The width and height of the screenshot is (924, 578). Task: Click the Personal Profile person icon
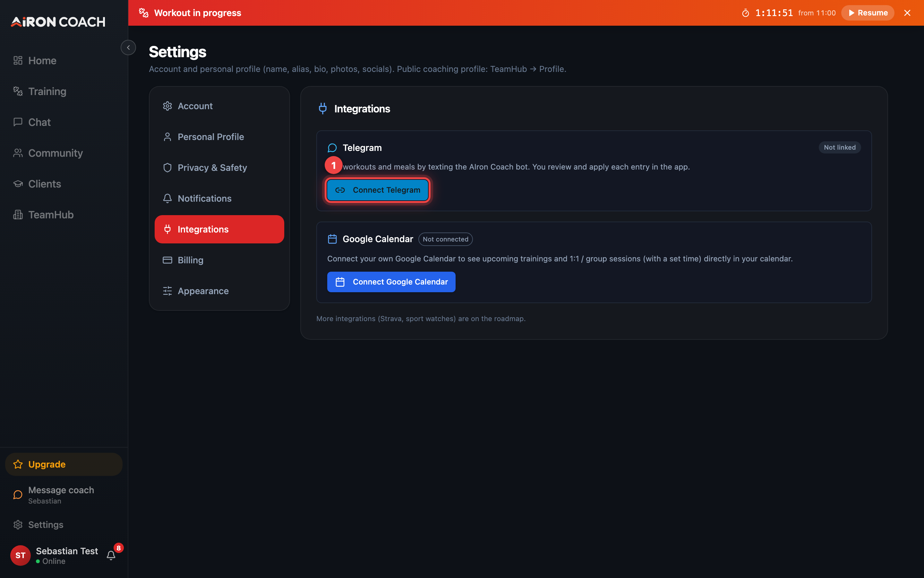pos(167,137)
